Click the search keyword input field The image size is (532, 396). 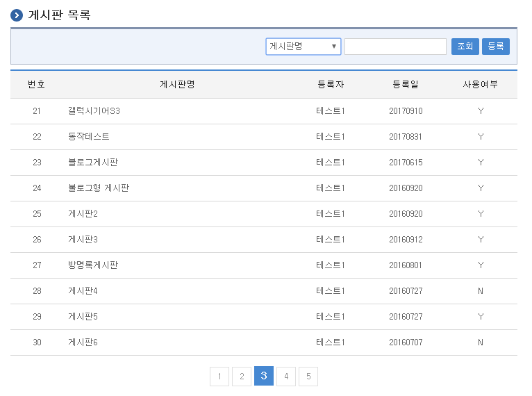[395, 47]
